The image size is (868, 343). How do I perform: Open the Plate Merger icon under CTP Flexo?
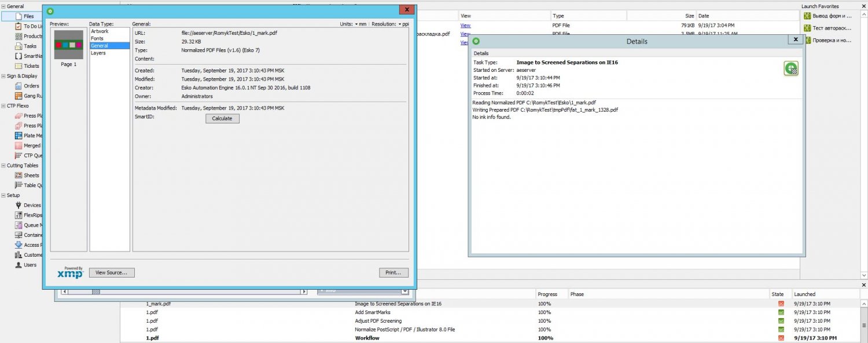click(x=19, y=136)
